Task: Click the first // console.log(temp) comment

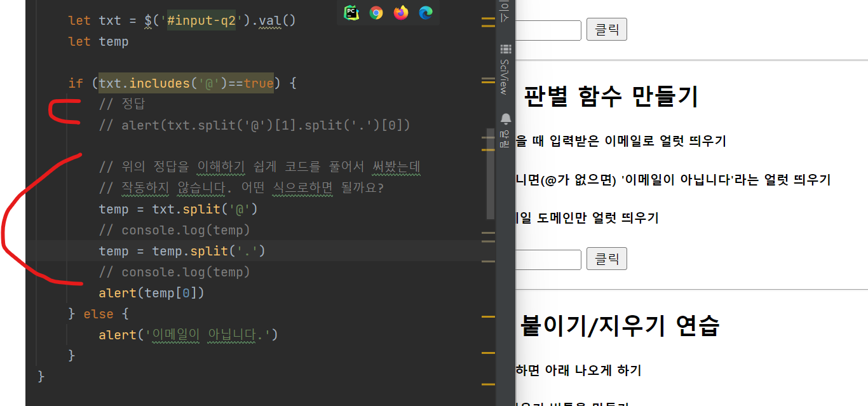Action: [174, 230]
